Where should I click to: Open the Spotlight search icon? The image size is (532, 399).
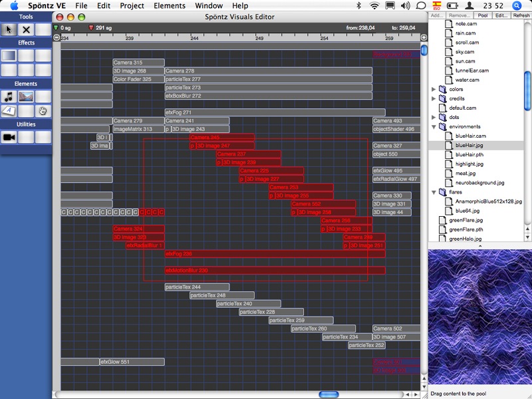click(x=517, y=5)
